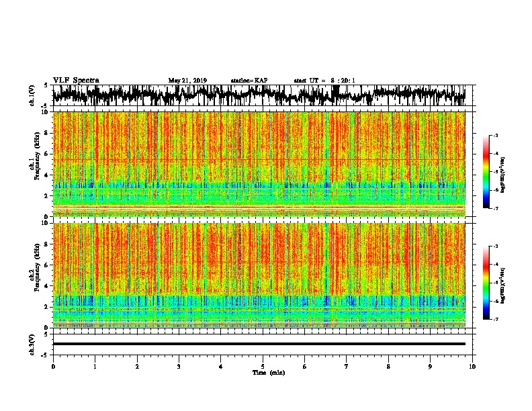Click the ch.2 frequency tick "8"

click(46, 244)
